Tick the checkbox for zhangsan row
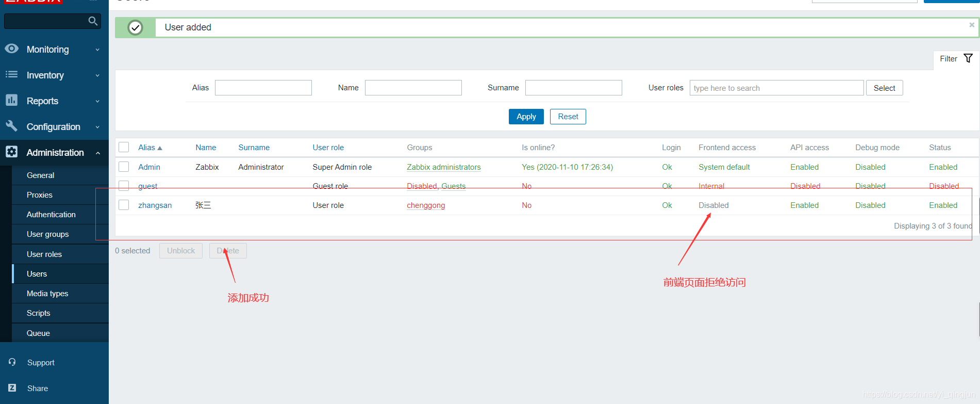The height and width of the screenshot is (404, 980). pos(124,205)
